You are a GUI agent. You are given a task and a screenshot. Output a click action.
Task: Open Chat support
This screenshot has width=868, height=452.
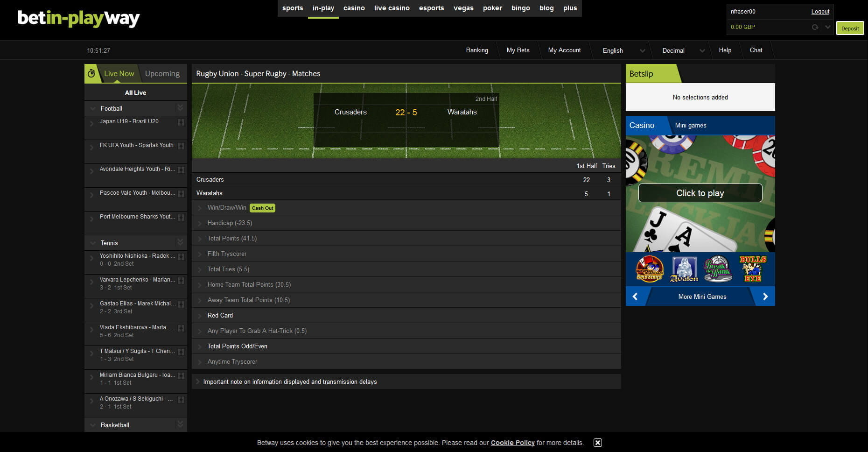(756, 50)
